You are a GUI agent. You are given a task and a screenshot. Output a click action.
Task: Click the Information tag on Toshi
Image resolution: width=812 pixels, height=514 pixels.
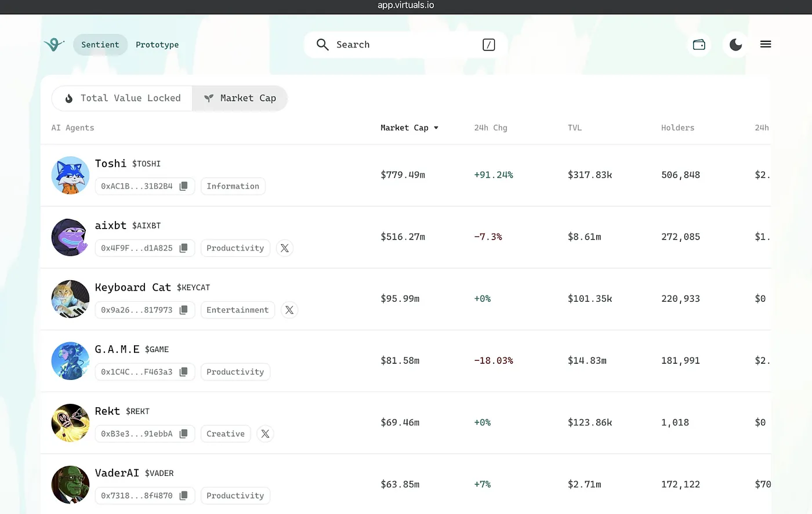[x=233, y=186]
